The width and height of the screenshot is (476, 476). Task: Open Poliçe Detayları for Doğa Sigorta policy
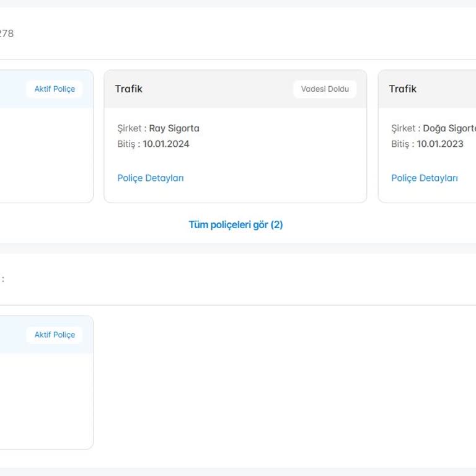[425, 178]
